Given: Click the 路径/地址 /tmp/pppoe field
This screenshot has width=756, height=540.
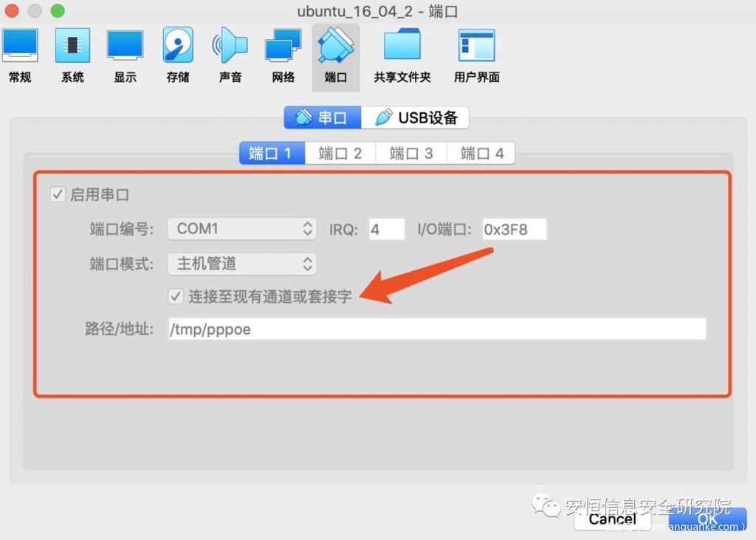Looking at the screenshot, I should pos(437,329).
